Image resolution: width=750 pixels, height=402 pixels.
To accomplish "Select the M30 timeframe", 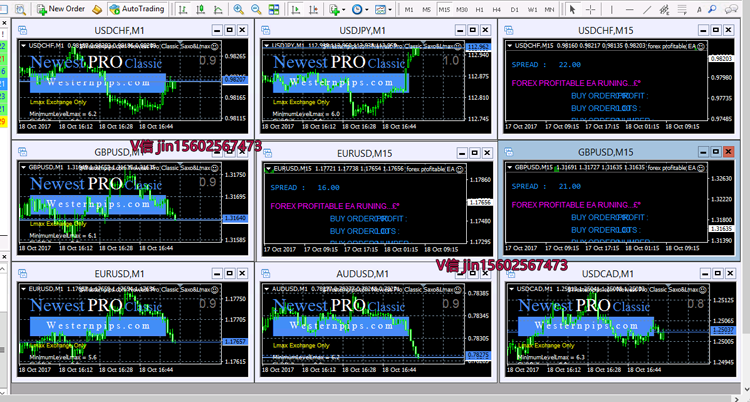I will (462, 10).
